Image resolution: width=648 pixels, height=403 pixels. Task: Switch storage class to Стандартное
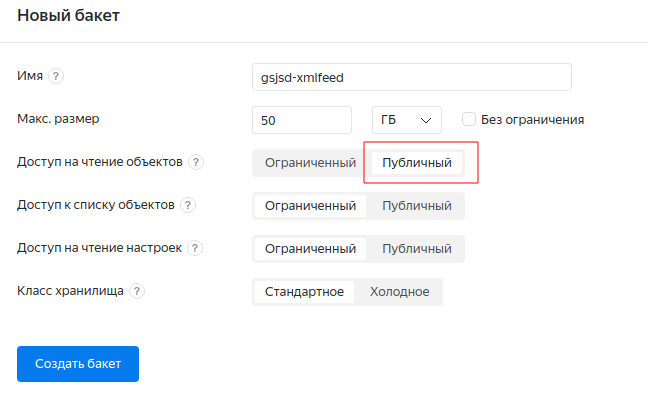pos(304,292)
